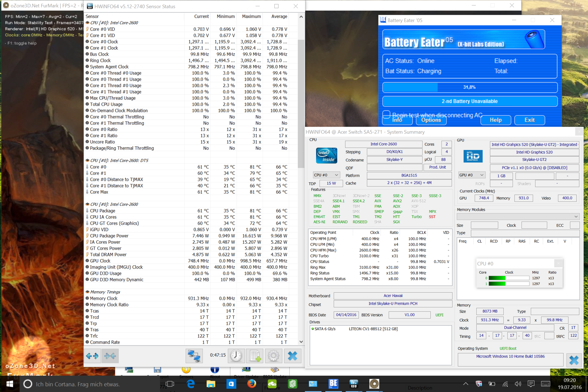Click the shrink columns arrows icon in sensor toolbar

[x=110, y=356]
